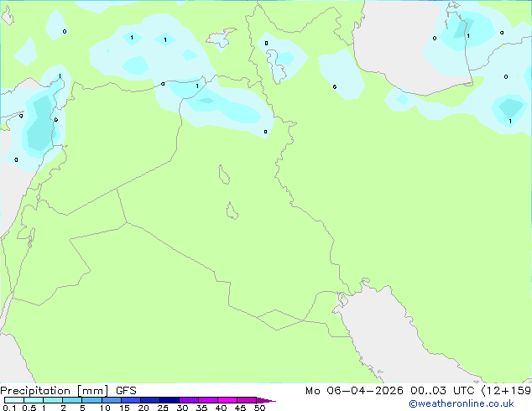Click the '50' legend scale label
The image size is (532, 411).
tap(259, 408)
